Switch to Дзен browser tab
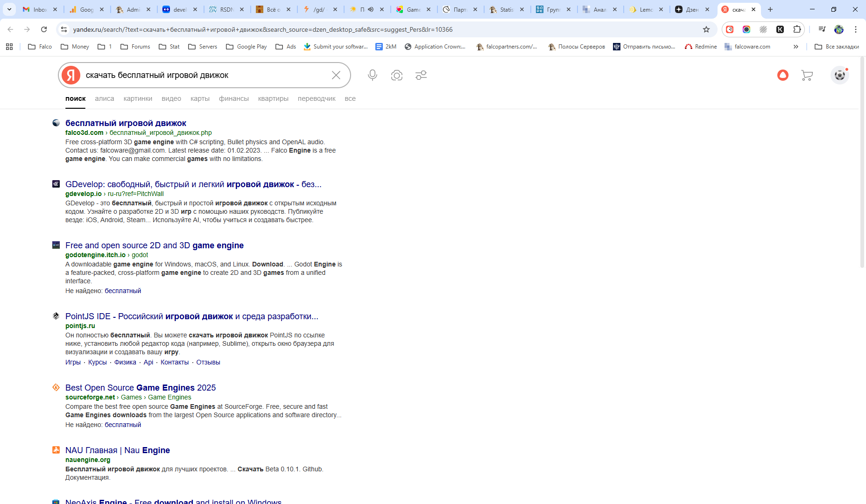This screenshot has height=504, width=866. (693, 9)
